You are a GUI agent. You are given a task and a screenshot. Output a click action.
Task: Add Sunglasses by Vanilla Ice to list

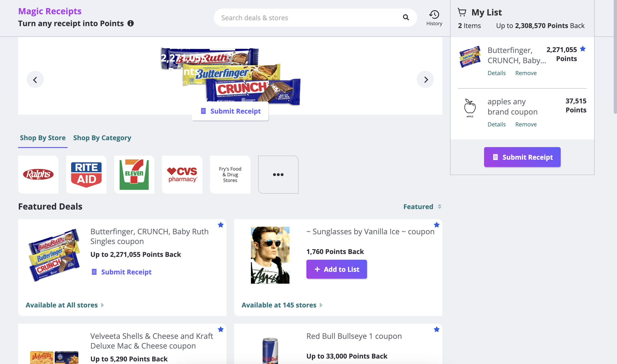[336, 269]
